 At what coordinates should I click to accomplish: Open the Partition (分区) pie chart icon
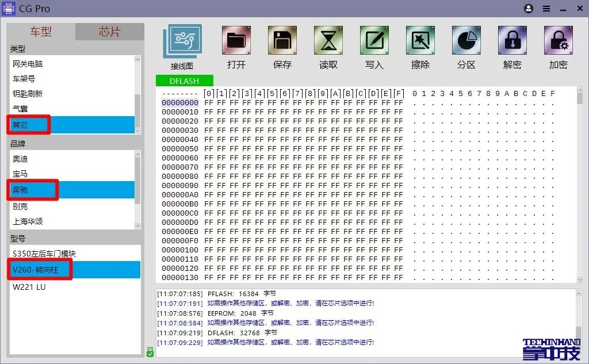466,41
